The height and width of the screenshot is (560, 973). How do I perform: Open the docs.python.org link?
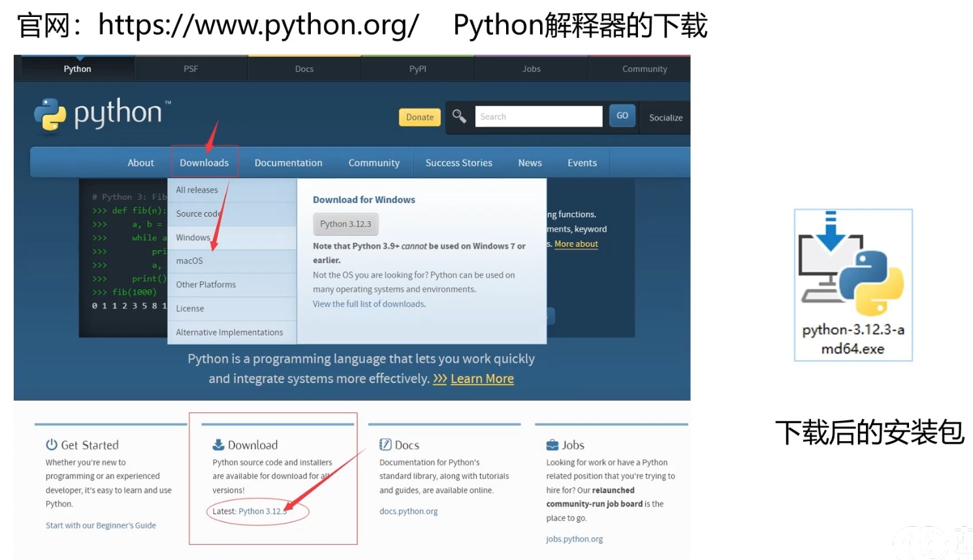click(x=409, y=511)
